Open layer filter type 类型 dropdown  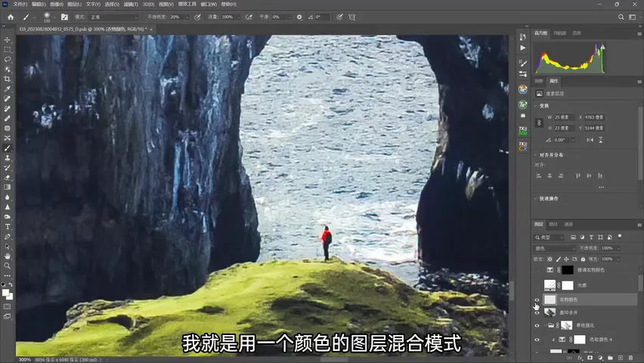550,237
